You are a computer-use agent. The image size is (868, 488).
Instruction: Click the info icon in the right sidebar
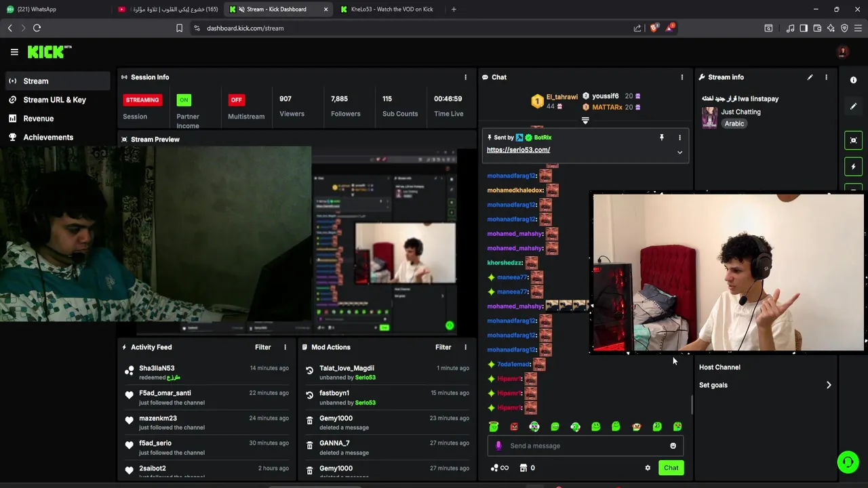click(x=853, y=80)
